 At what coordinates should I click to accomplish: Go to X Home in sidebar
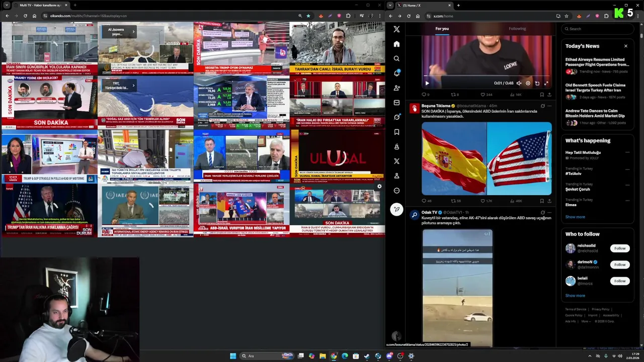pyautogui.click(x=396, y=44)
